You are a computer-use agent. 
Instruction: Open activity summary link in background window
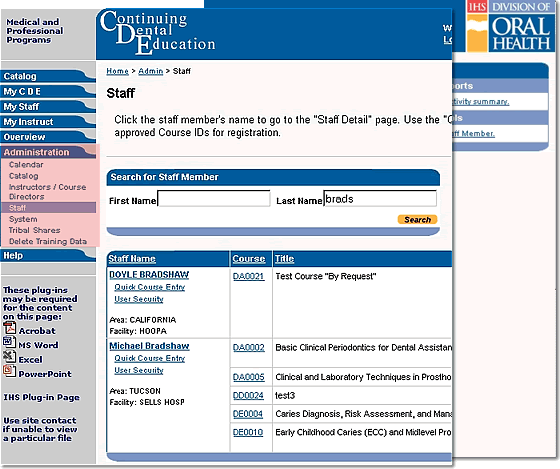[481, 102]
